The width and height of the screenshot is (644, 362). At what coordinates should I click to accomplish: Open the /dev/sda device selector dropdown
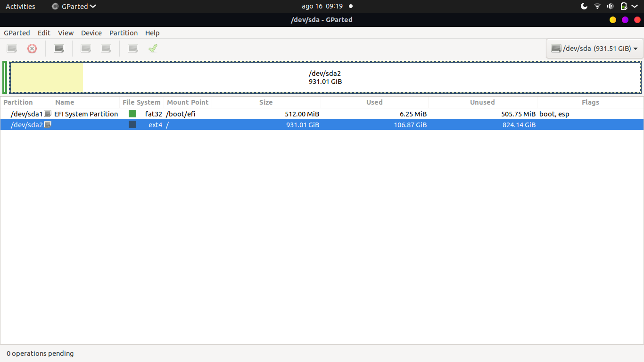[595, 49]
